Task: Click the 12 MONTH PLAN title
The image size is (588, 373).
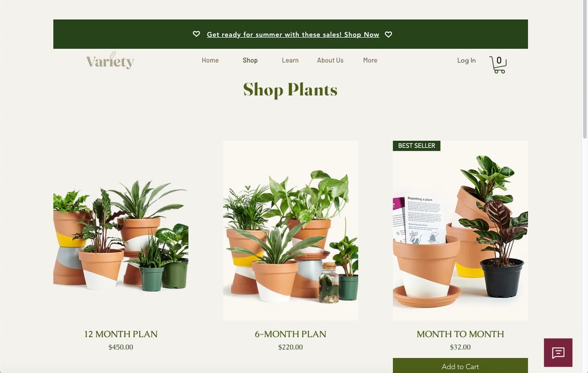Action: pyautogui.click(x=121, y=334)
